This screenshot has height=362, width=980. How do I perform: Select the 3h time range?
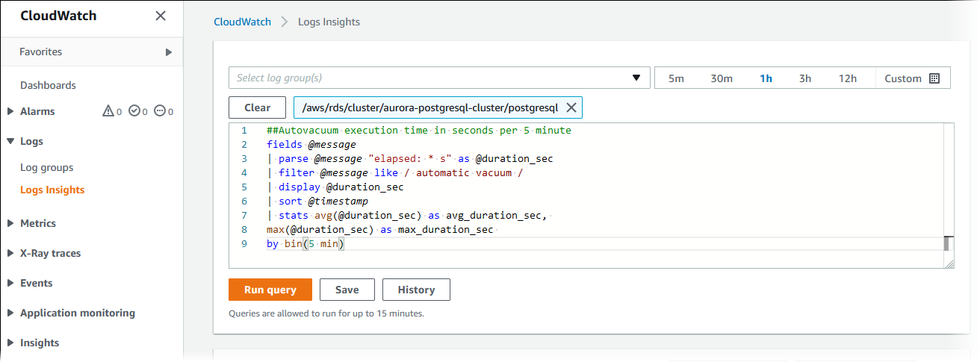(x=805, y=78)
